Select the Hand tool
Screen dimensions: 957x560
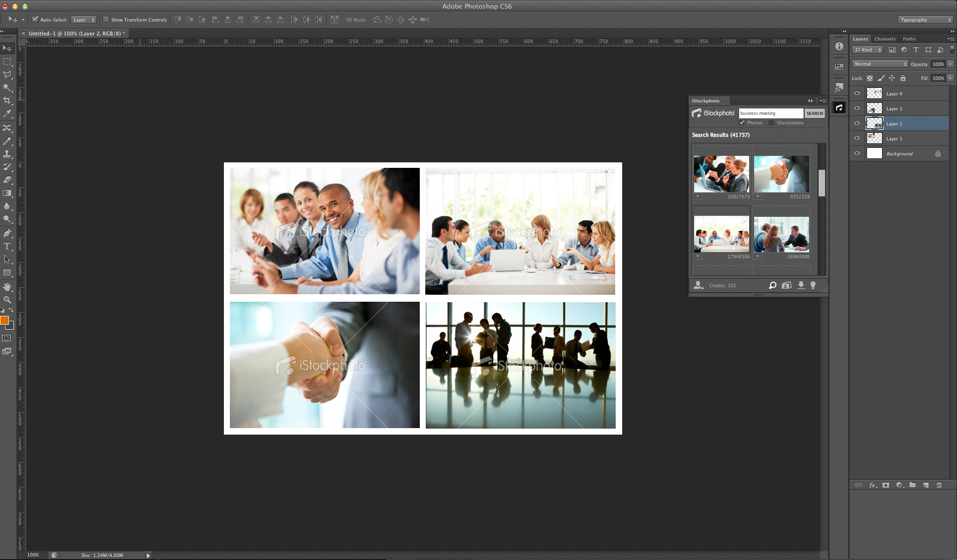[x=7, y=286]
